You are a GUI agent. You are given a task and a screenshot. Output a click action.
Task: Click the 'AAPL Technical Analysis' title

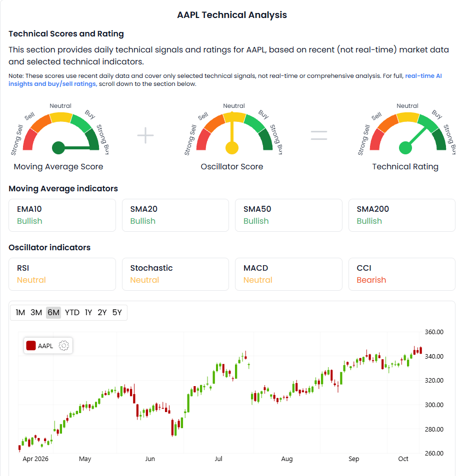pos(232,15)
